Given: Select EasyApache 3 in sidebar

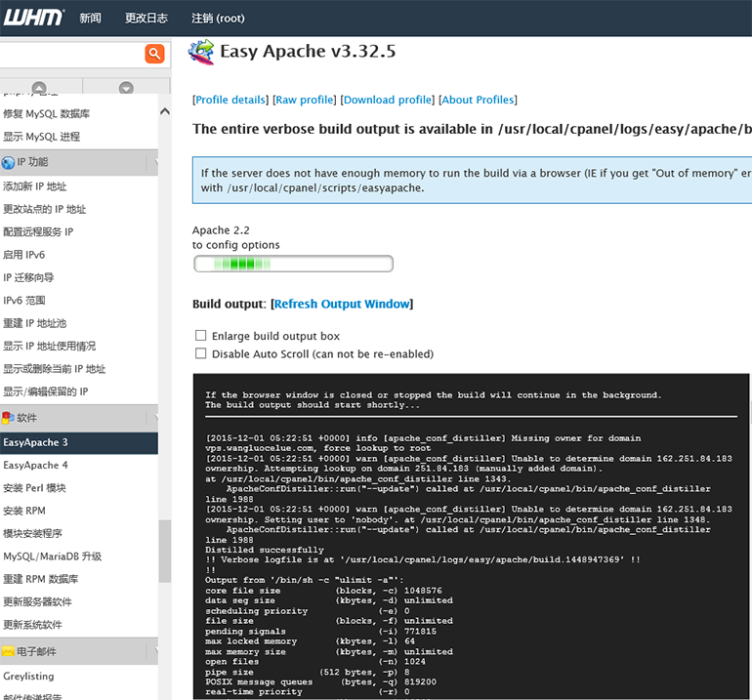Looking at the screenshot, I should tap(79, 442).
